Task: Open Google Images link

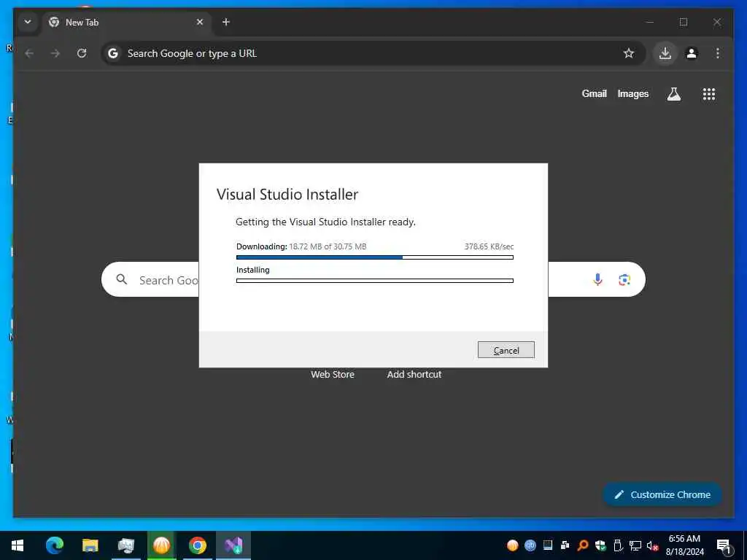Action: 632,94
